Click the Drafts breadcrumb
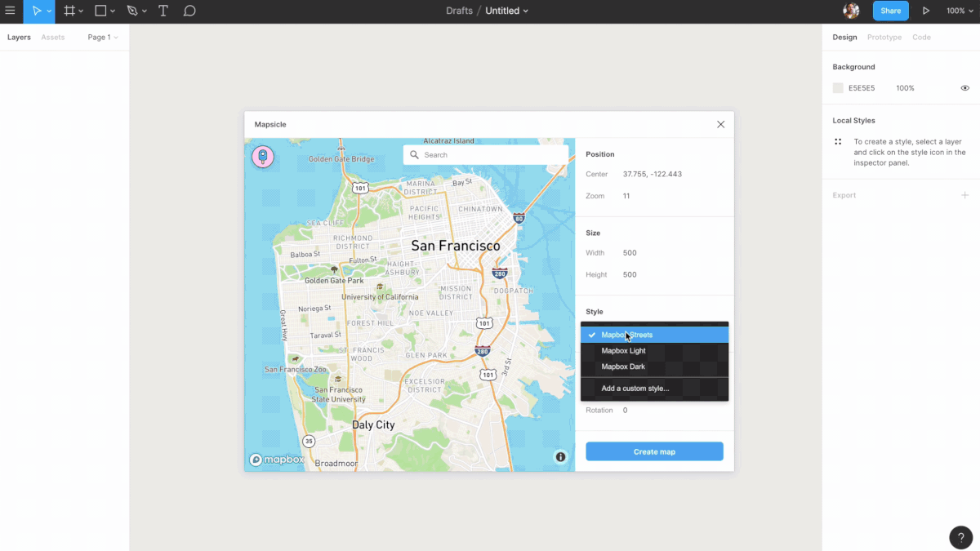980x551 pixels. (459, 11)
